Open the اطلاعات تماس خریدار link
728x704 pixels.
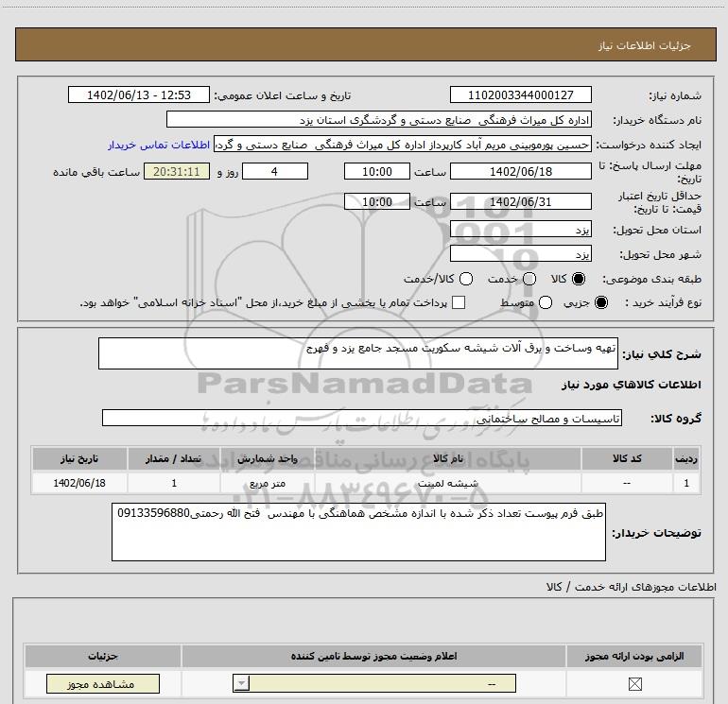159,145
